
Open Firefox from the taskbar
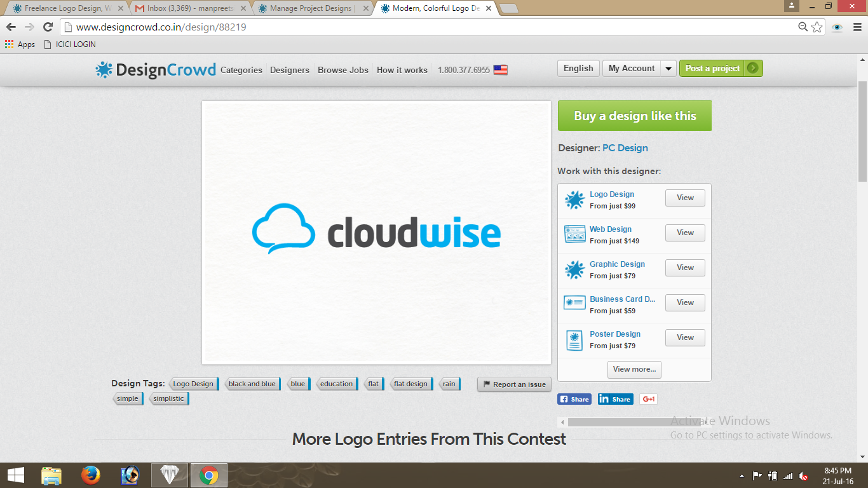pyautogui.click(x=91, y=475)
